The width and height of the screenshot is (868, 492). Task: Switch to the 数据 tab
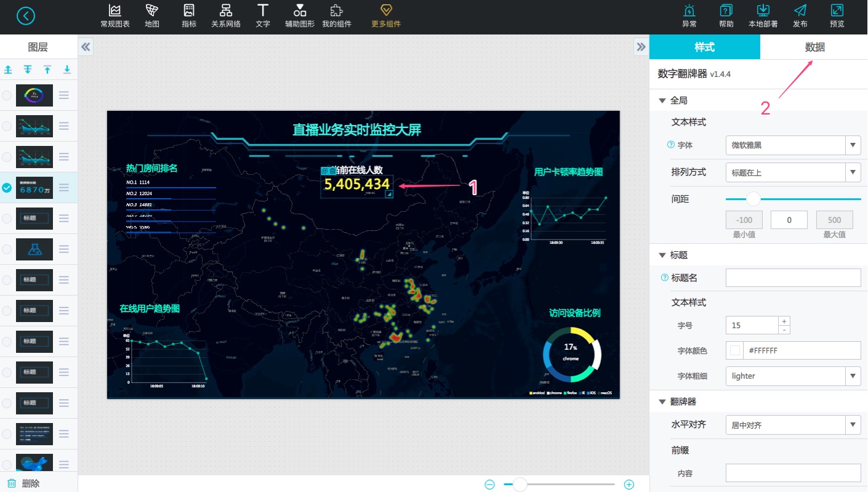coord(814,47)
